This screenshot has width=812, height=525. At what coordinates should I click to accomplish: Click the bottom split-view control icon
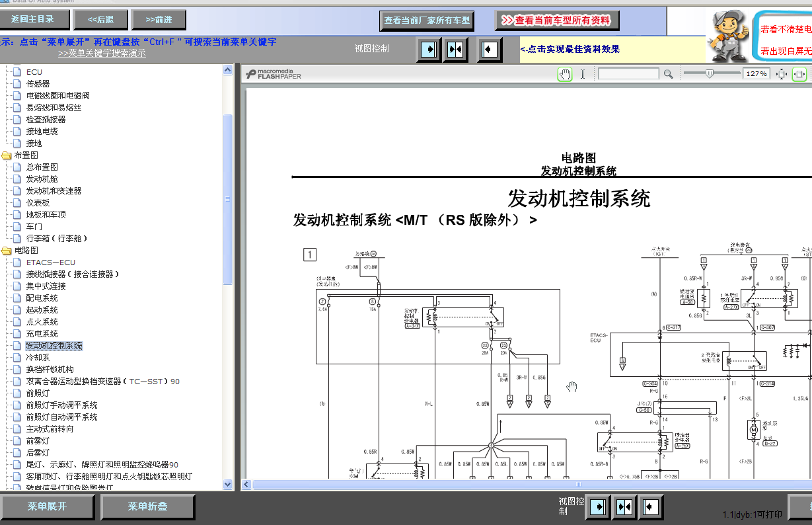[x=624, y=506]
